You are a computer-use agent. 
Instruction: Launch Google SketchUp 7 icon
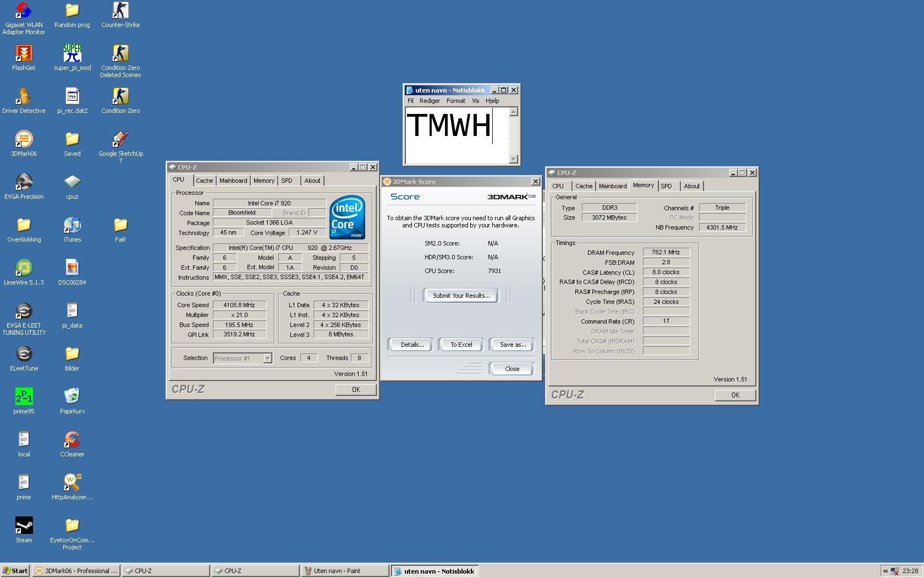pos(120,147)
